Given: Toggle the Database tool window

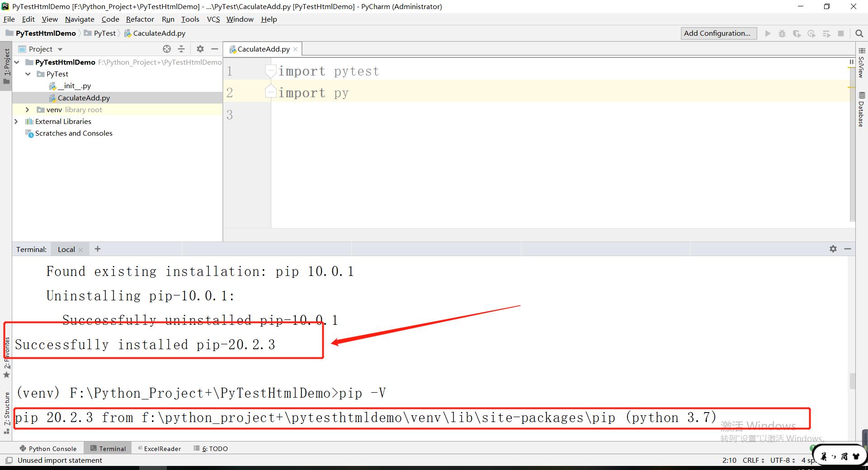Looking at the screenshot, I should pos(861,109).
